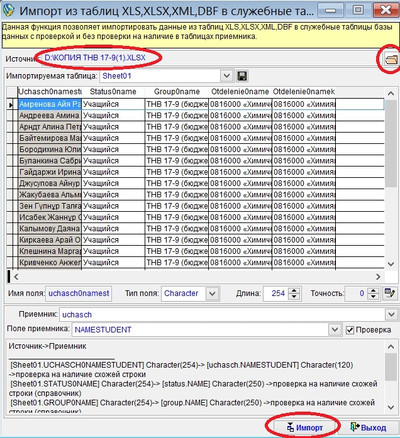Select the cell Джусупова Айнур
This screenshot has width=400, height=438.
[x=50, y=184]
